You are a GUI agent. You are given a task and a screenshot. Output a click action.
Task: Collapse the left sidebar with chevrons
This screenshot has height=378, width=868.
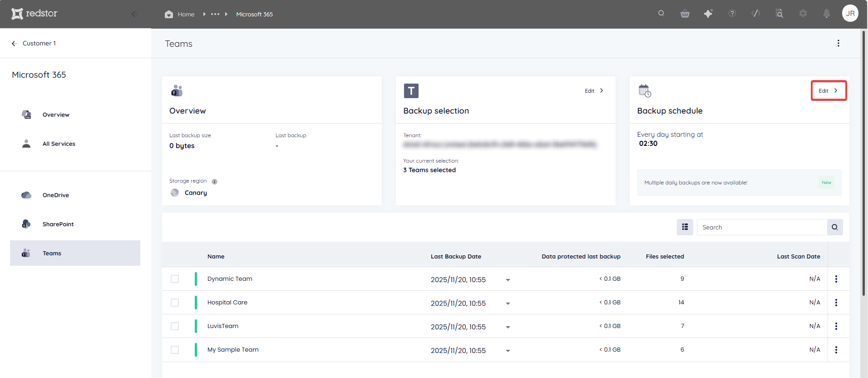point(134,14)
